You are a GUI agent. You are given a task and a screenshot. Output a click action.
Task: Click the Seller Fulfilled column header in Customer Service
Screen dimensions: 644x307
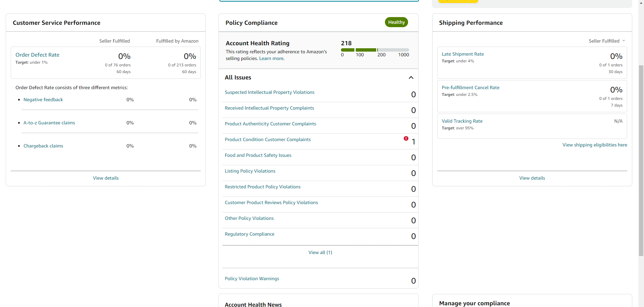pos(114,41)
